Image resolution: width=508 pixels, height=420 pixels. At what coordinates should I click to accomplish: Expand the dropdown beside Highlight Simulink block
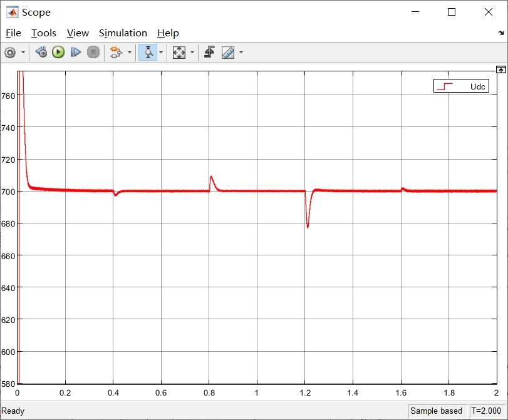130,52
